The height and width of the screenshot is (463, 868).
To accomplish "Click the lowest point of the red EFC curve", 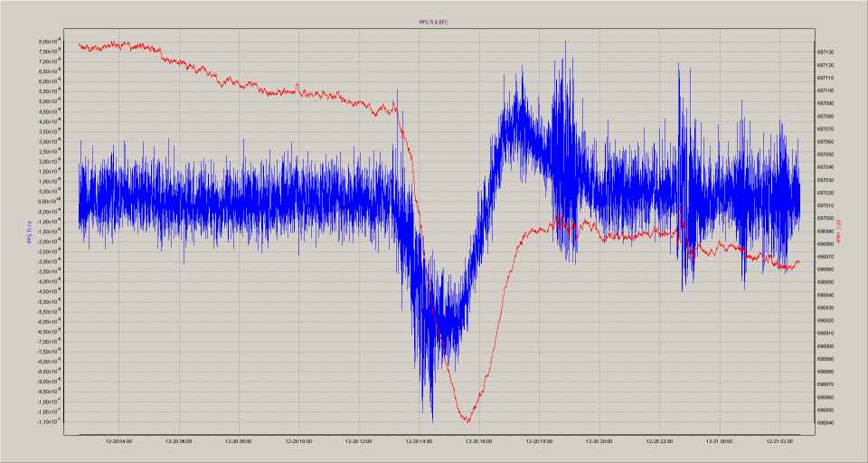I will (467, 420).
